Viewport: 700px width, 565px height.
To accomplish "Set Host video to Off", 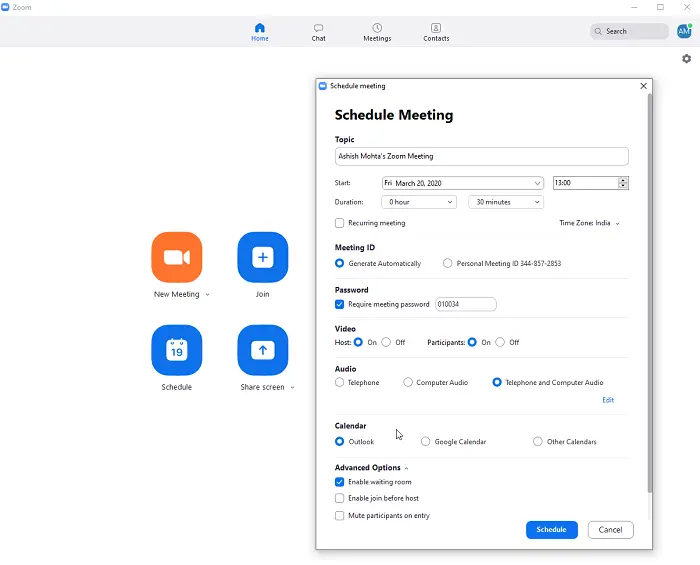I will click(x=386, y=342).
